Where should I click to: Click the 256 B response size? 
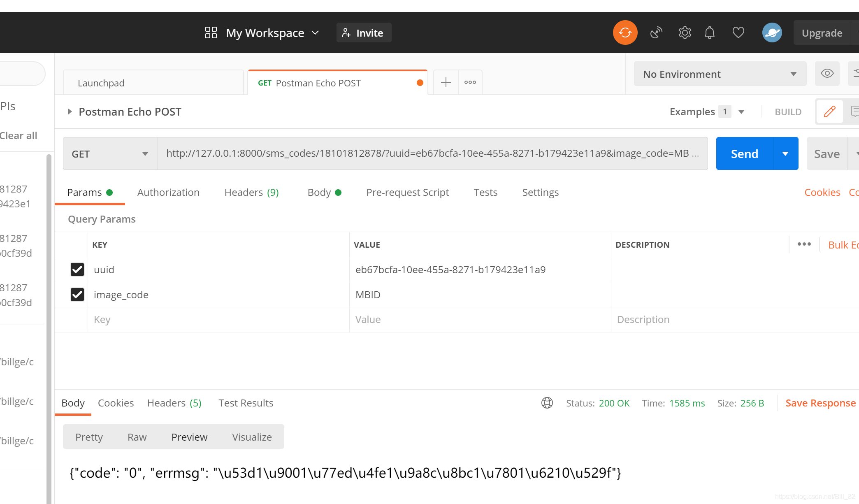(752, 403)
